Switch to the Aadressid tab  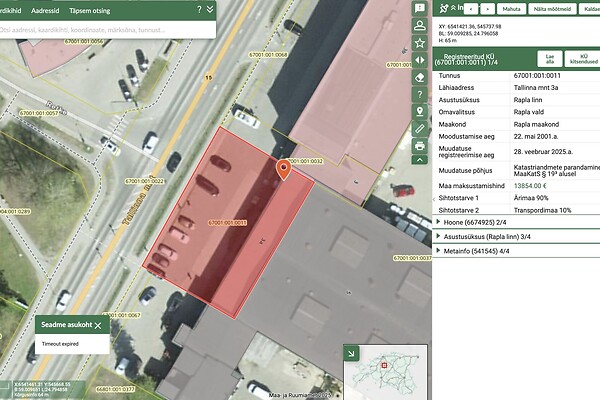(44, 9)
